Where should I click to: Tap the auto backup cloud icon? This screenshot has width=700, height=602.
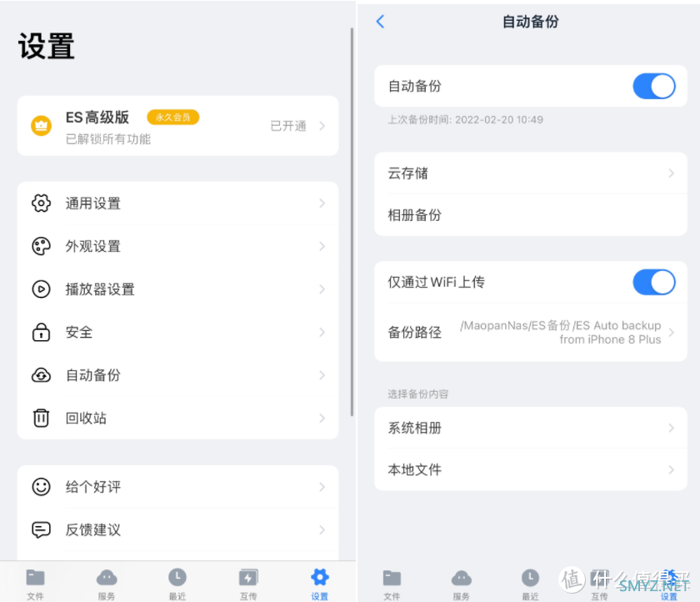click(x=41, y=375)
